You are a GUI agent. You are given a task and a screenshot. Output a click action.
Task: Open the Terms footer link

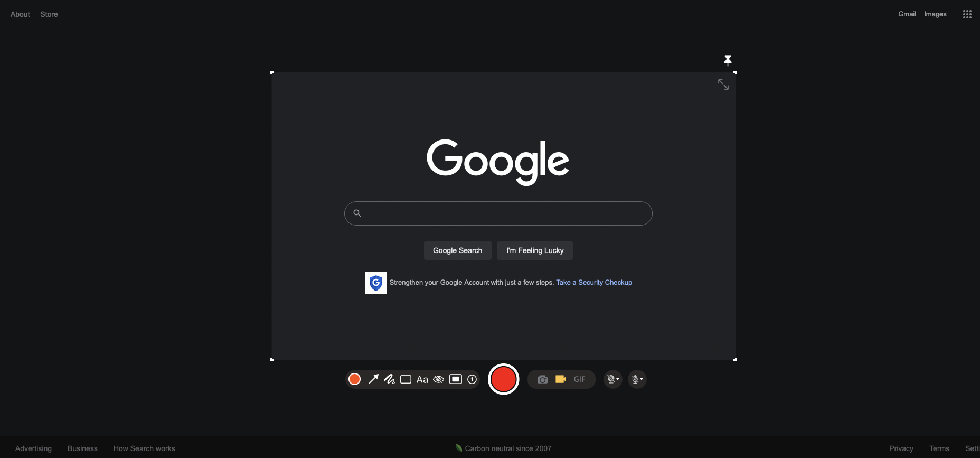click(939, 448)
